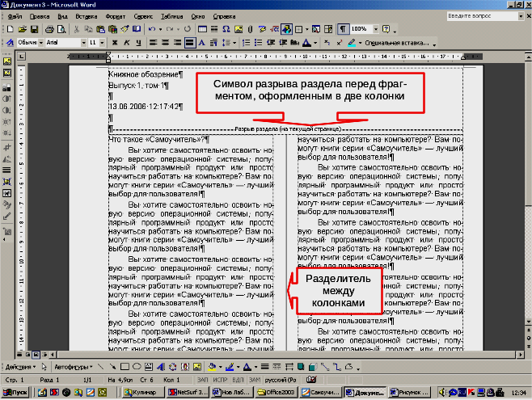Set numbered list formatting
This screenshot has width=532, height=400.
coord(247,43)
